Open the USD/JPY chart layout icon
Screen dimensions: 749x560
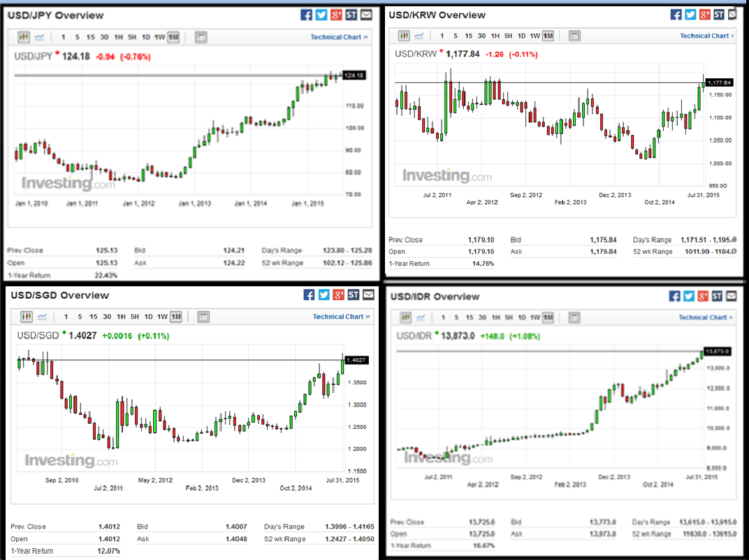[200, 37]
